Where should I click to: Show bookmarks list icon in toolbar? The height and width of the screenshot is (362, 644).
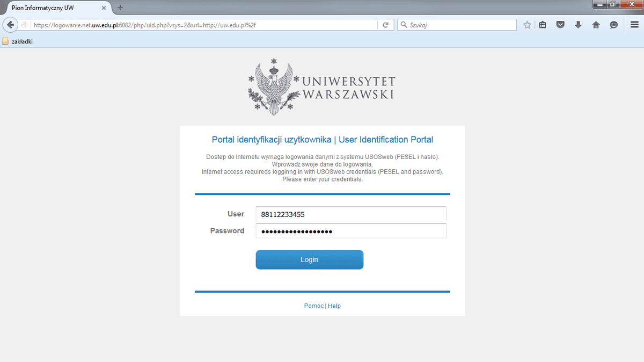[x=543, y=25]
